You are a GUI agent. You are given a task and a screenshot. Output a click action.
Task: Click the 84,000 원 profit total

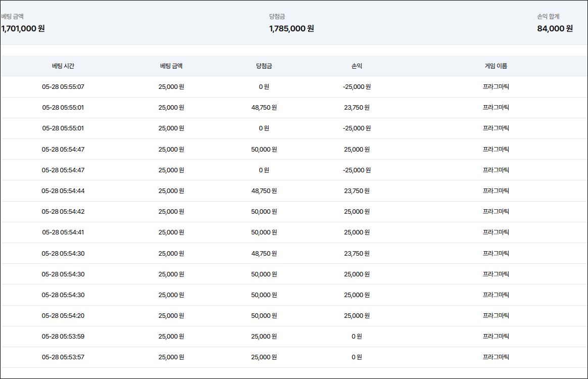click(555, 28)
